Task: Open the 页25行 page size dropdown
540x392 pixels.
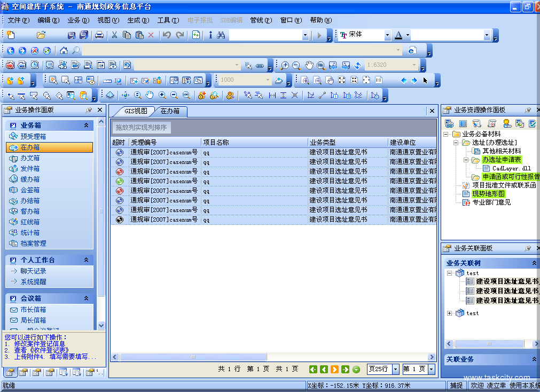Action: (x=382, y=369)
